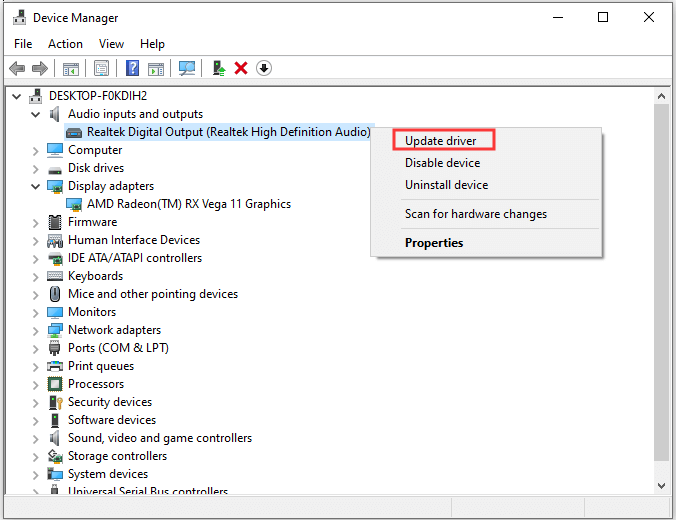Click the vertical scrollbar down arrow
The height and width of the screenshot is (520, 676).
coord(661,483)
